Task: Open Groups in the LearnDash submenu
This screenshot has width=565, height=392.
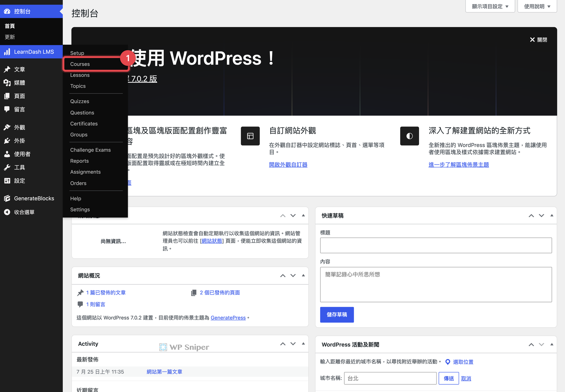Action: click(79, 135)
